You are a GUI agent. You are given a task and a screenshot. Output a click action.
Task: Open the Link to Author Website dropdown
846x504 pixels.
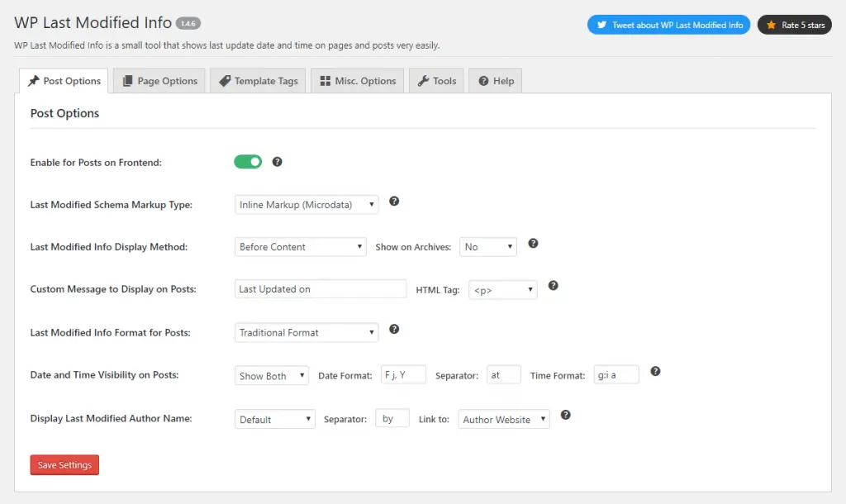504,419
